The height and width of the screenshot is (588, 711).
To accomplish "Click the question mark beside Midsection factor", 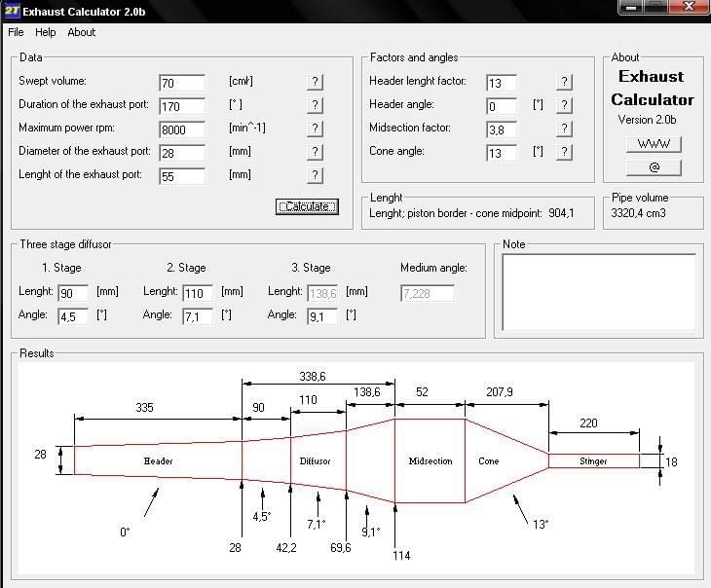I will click(x=565, y=129).
